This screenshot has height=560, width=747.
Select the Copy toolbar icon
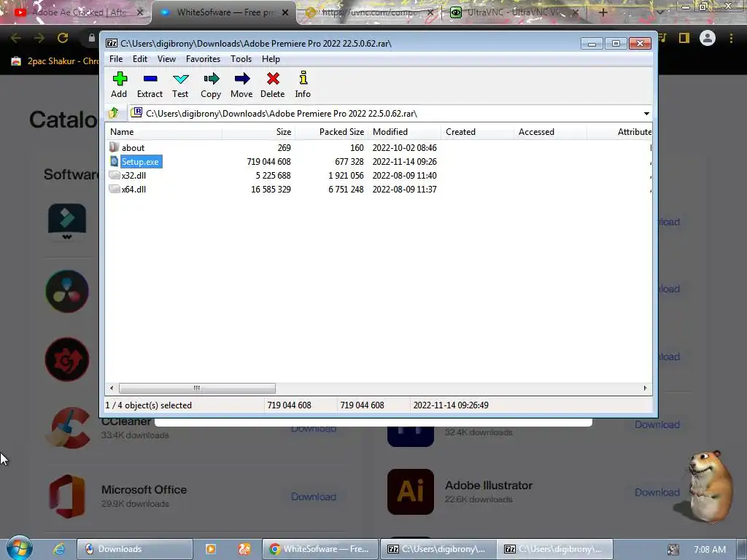tap(211, 79)
